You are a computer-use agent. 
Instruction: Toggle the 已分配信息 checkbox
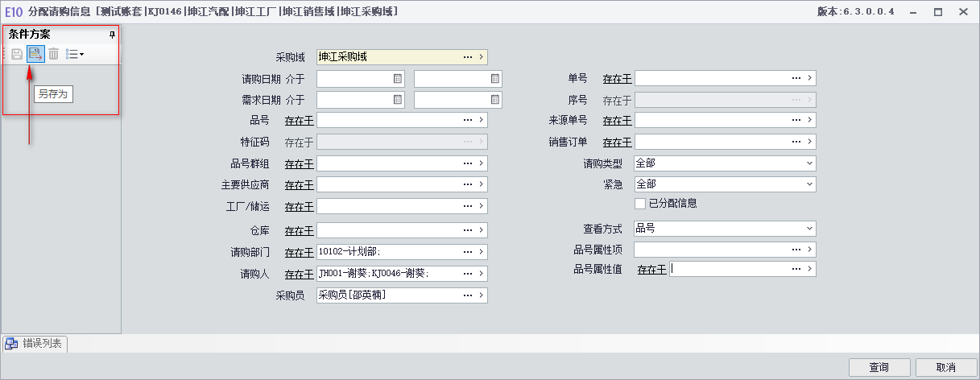tap(640, 204)
